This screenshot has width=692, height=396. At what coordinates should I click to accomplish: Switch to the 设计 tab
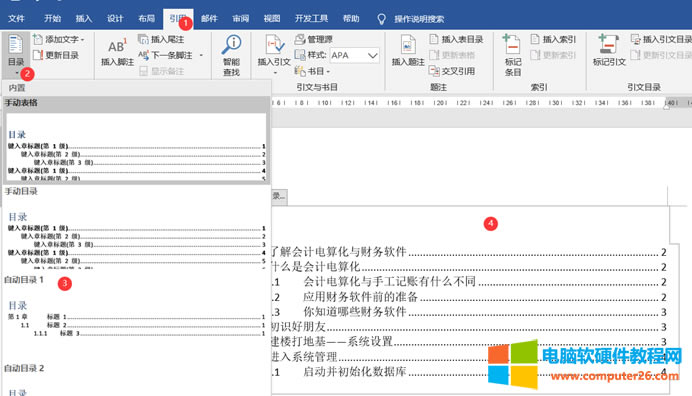tap(115, 19)
